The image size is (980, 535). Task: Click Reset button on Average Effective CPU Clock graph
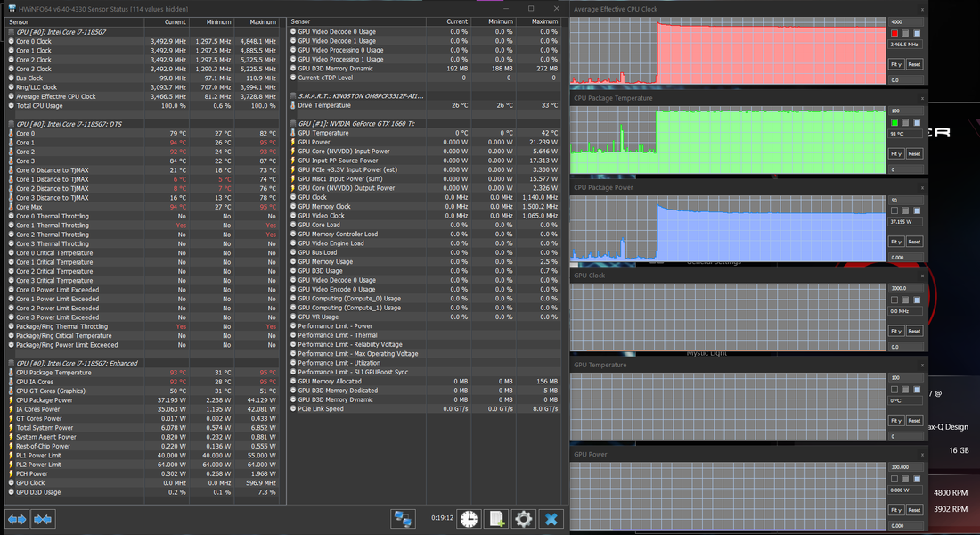coord(914,64)
